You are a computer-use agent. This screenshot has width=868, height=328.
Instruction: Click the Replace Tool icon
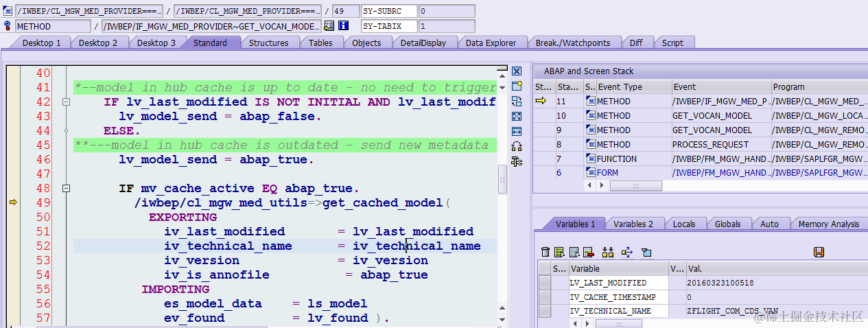[x=517, y=102]
